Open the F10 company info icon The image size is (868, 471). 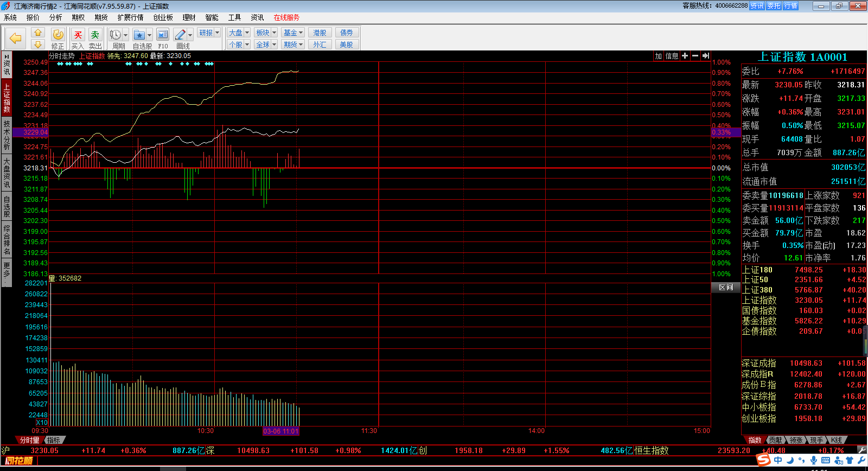pyautogui.click(x=163, y=35)
